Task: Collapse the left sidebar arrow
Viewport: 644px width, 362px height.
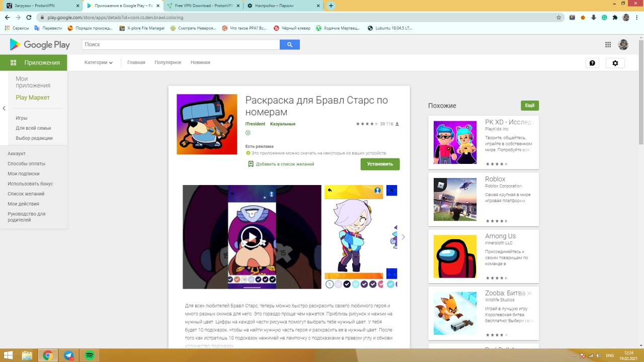Action: (4, 108)
